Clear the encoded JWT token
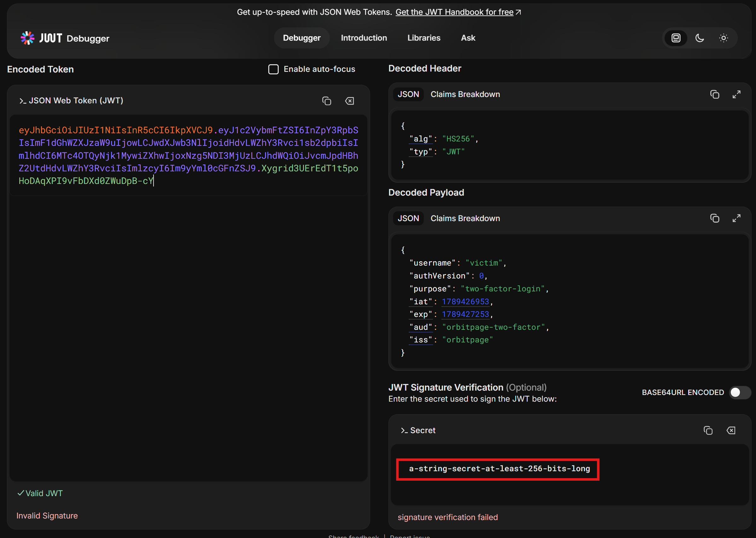This screenshot has width=756, height=538. click(350, 101)
